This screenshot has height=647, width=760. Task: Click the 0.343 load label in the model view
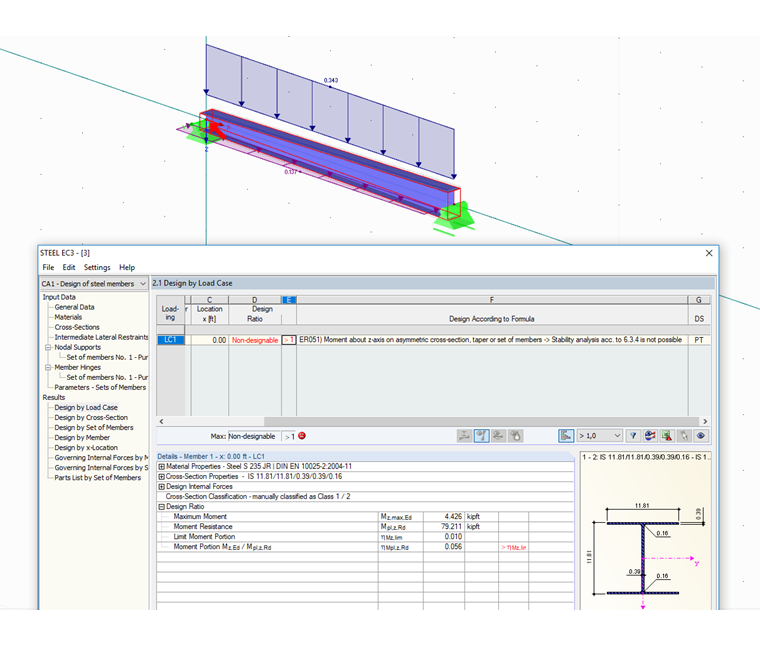331,80
